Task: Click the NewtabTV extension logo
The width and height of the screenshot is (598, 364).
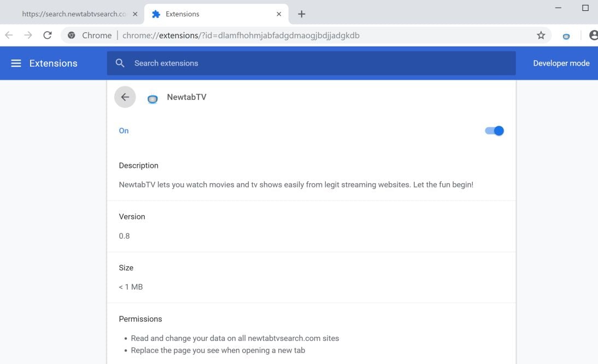Action: pyautogui.click(x=153, y=99)
